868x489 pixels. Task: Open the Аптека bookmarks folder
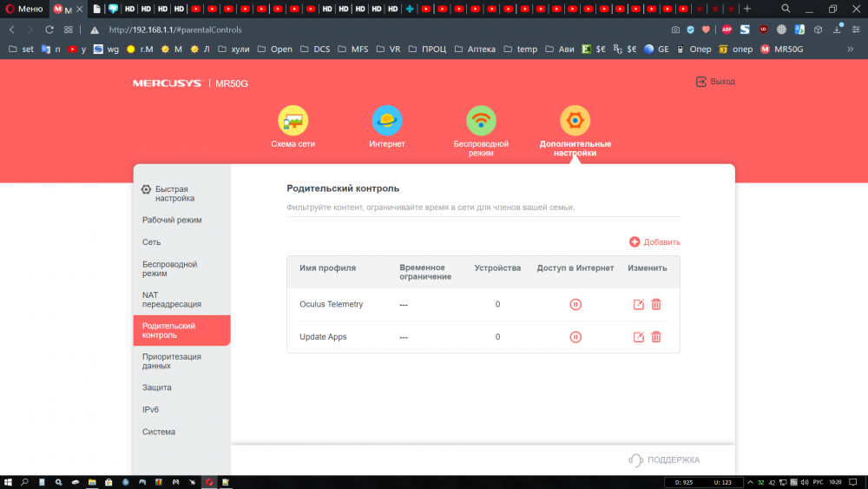pyautogui.click(x=475, y=50)
